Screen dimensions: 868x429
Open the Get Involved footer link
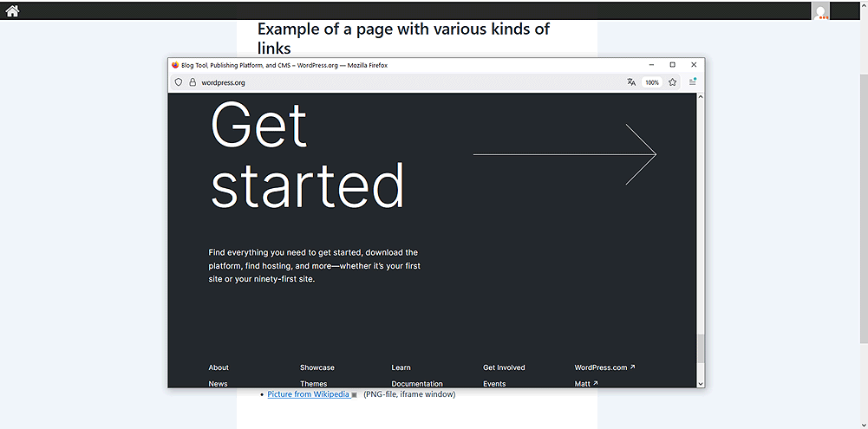click(504, 367)
